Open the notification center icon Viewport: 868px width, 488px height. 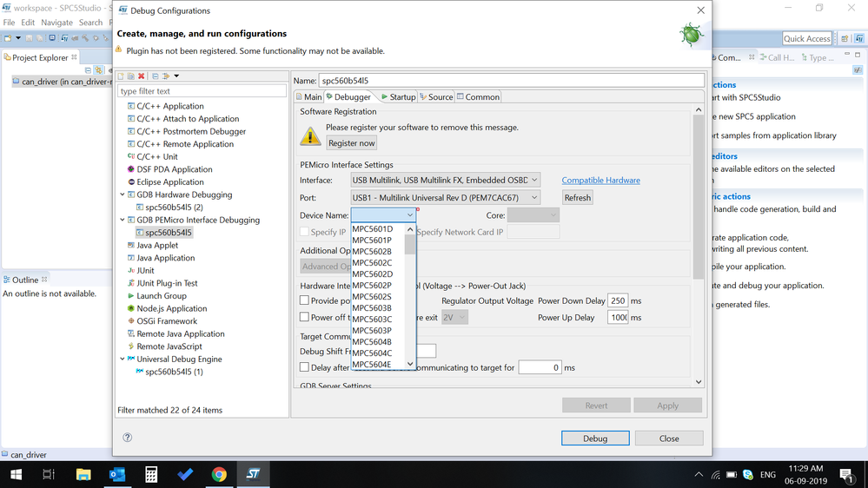(x=847, y=475)
